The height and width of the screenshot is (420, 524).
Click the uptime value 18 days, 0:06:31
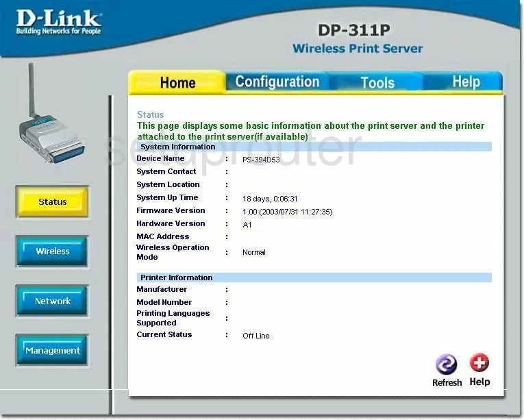[270, 199]
